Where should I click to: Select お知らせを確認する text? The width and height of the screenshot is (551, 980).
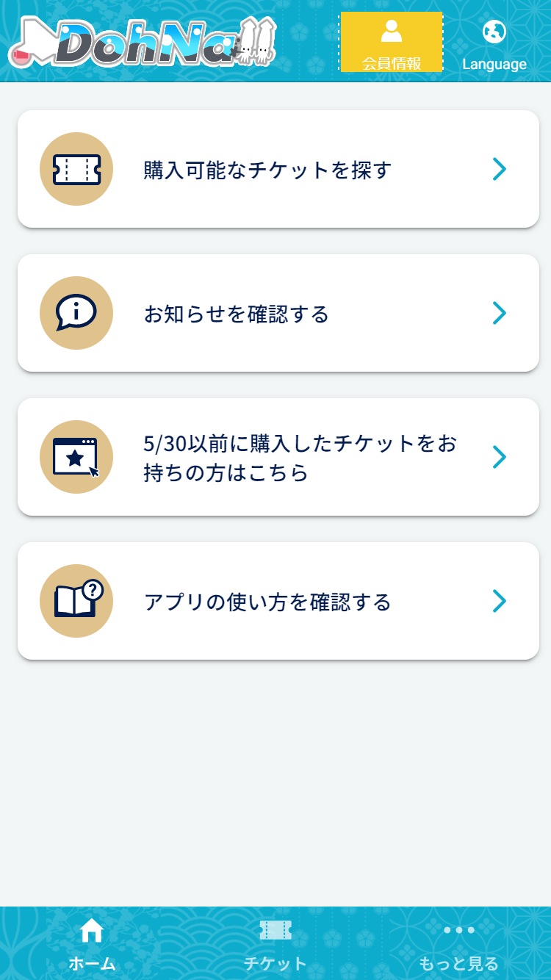237,314
